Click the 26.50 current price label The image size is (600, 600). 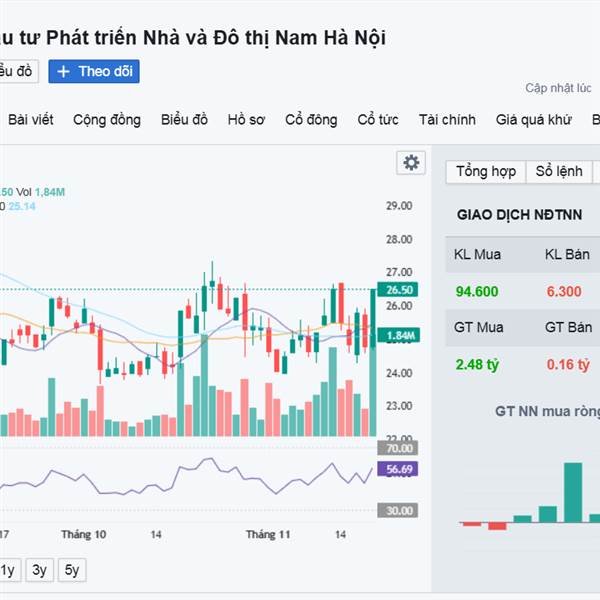coord(400,290)
